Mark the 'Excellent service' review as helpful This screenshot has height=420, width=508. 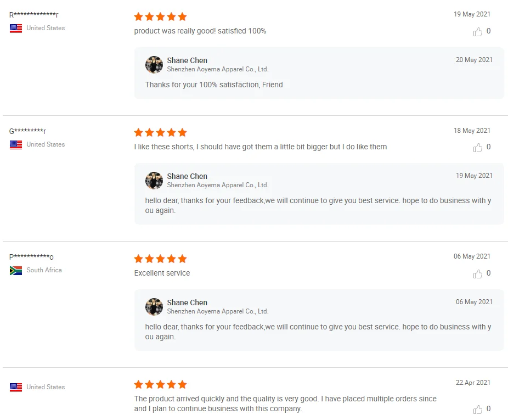coord(478,274)
